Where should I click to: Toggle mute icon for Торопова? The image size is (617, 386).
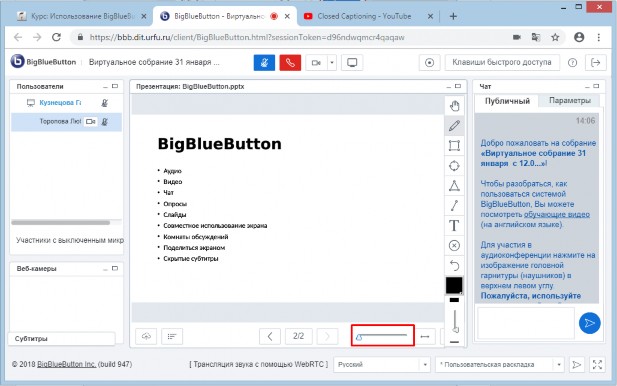(x=105, y=122)
